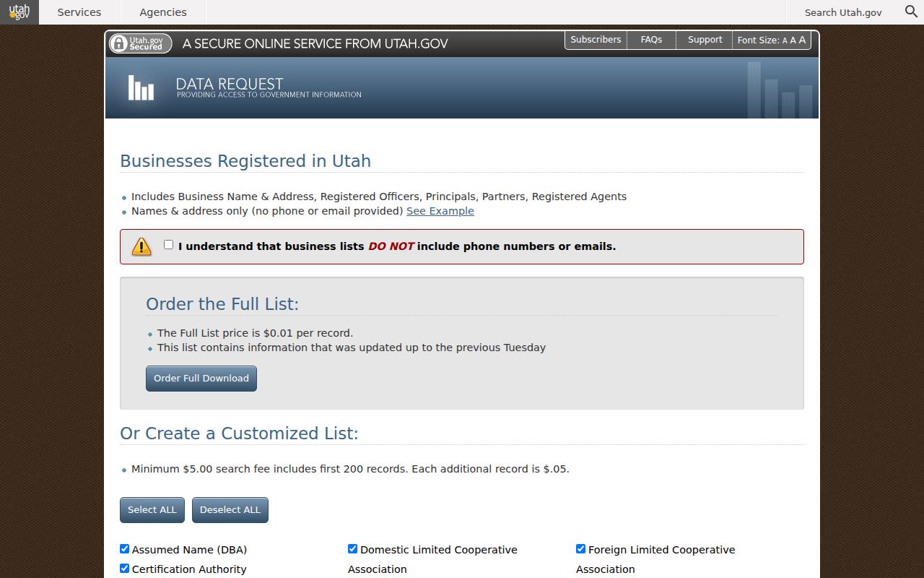Toggle Foreign Limited Cooperative Association checkbox
This screenshot has width=924, height=578.
[x=580, y=549]
